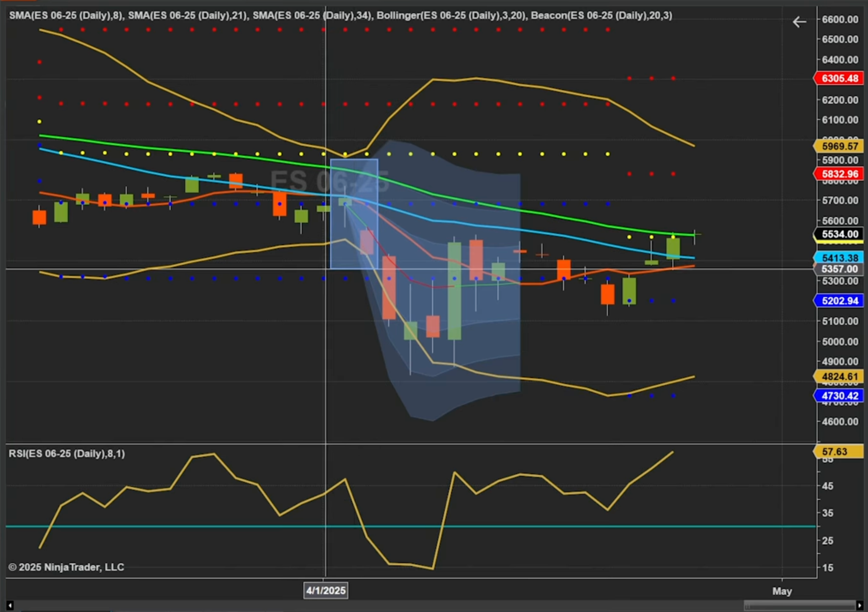868x612 pixels.
Task: Click the 4/1/2025 crosshair date label
Action: pyautogui.click(x=325, y=590)
